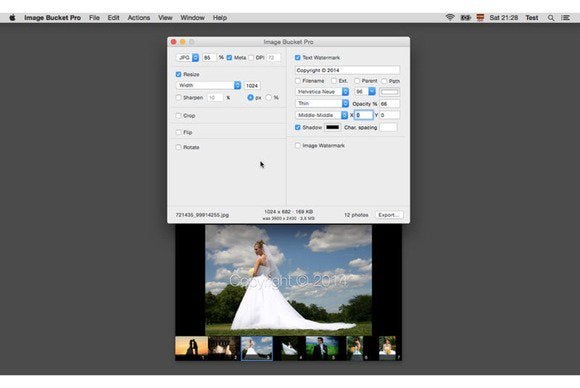Enable the Flip checkbox
The height and width of the screenshot is (388, 580).
tap(179, 132)
